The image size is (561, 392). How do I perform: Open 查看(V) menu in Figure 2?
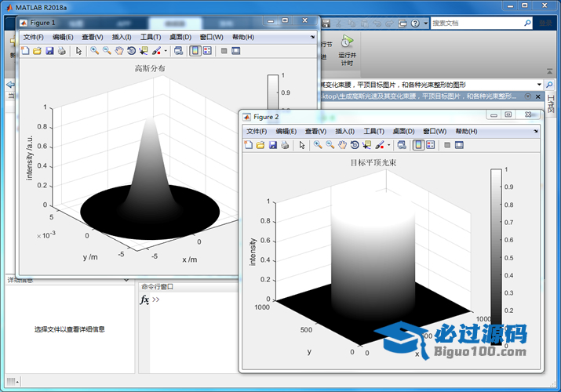coord(315,131)
